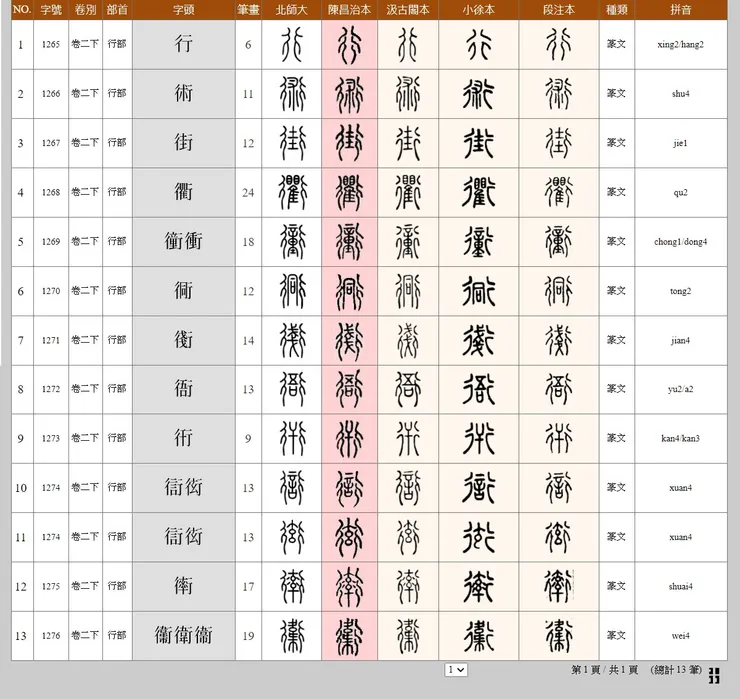
Task: Click the stroke count 24 cell
Action: click(x=248, y=192)
